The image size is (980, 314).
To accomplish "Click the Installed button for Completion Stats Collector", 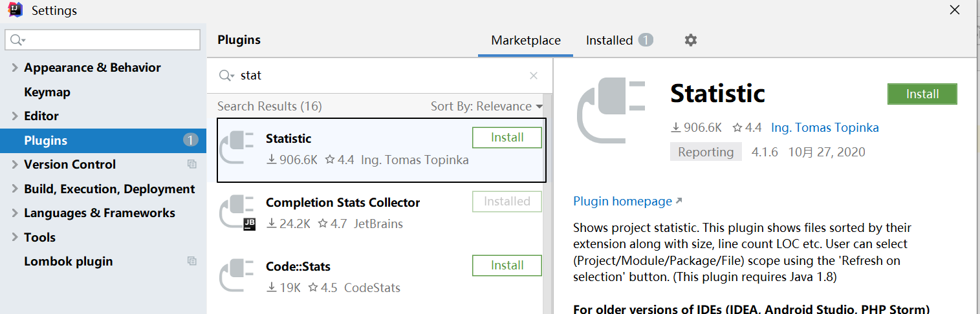I will (507, 202).
